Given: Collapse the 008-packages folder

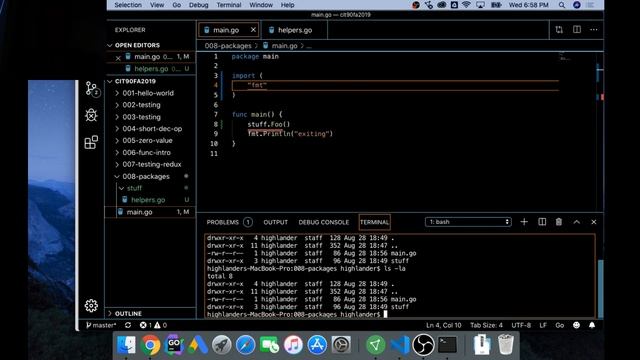Looking at the screenshot, I should [146, 176].
